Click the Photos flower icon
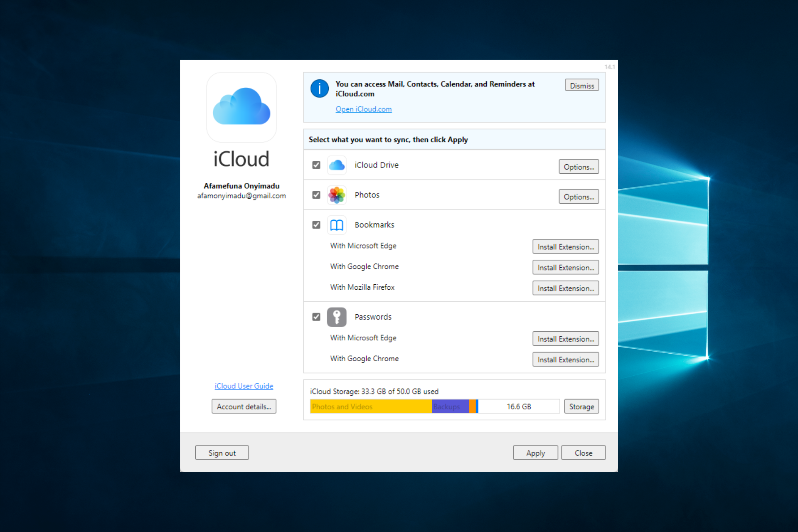 click(337, 195)
